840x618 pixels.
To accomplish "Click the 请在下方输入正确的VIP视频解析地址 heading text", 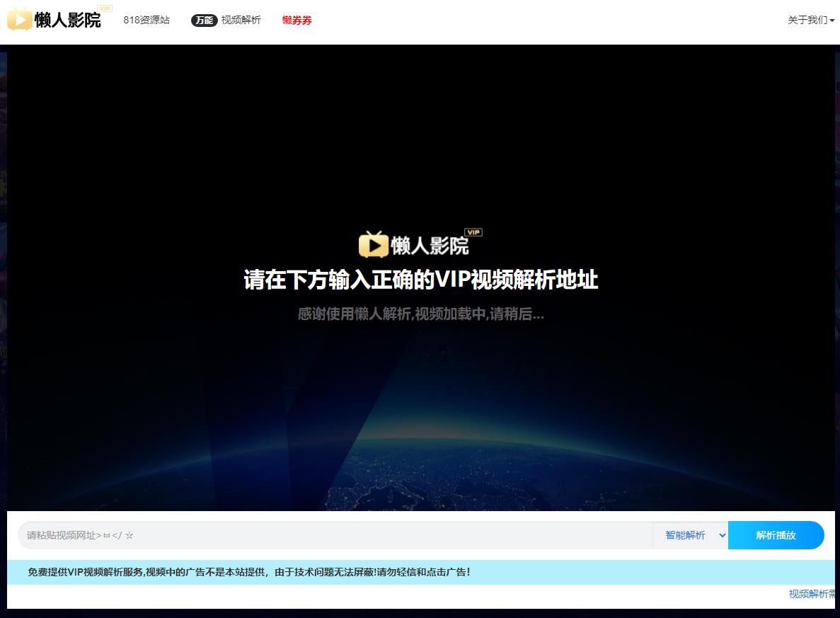I will coord(420,280).
